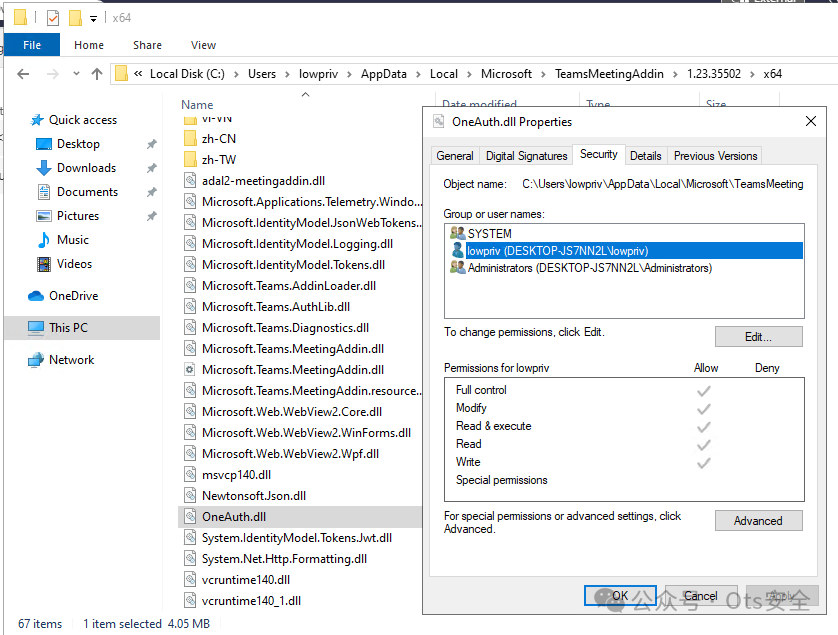The width and height of the screenshot is (838, 635).
Task: Click the Quick access star icon
Action: click(37, 120)
